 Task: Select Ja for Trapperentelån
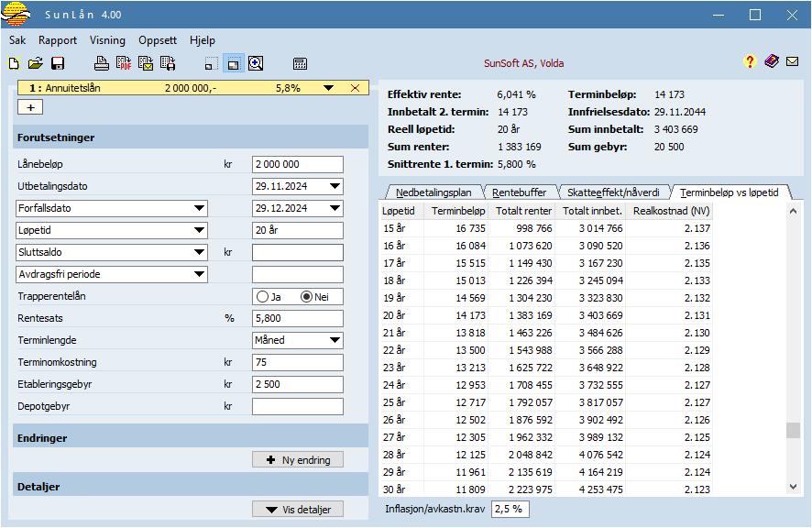coord(263,297)
